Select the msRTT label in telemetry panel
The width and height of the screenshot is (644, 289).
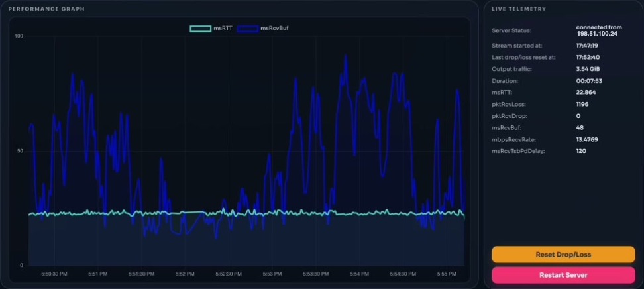point(502,93)
